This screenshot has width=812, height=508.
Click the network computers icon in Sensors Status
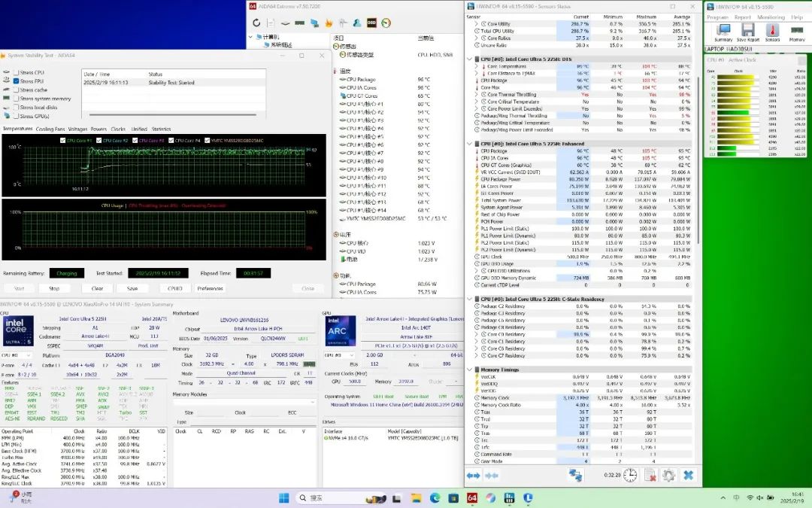(x=575, y=475)
